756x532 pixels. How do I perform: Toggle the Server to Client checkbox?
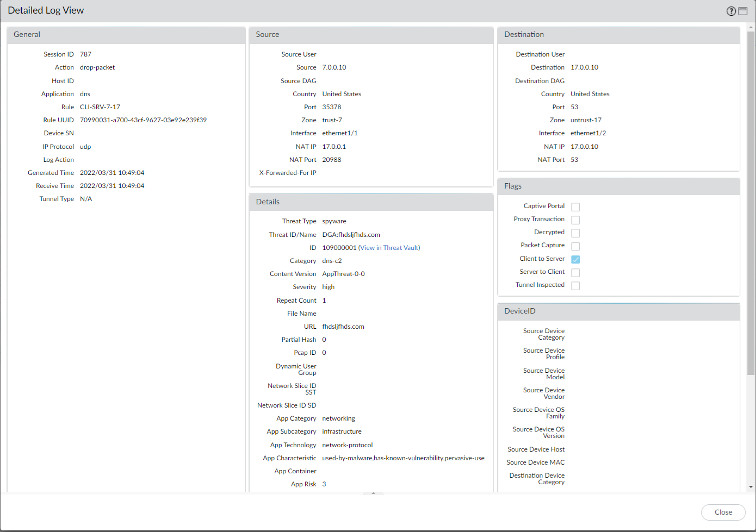[x=575, y=273]
